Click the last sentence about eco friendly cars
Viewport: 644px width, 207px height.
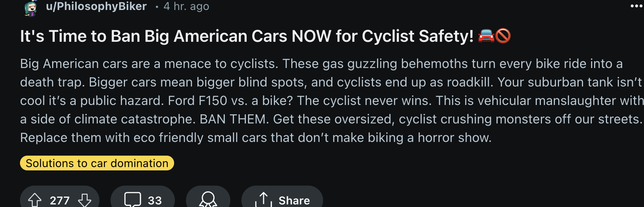click(256, 138)
